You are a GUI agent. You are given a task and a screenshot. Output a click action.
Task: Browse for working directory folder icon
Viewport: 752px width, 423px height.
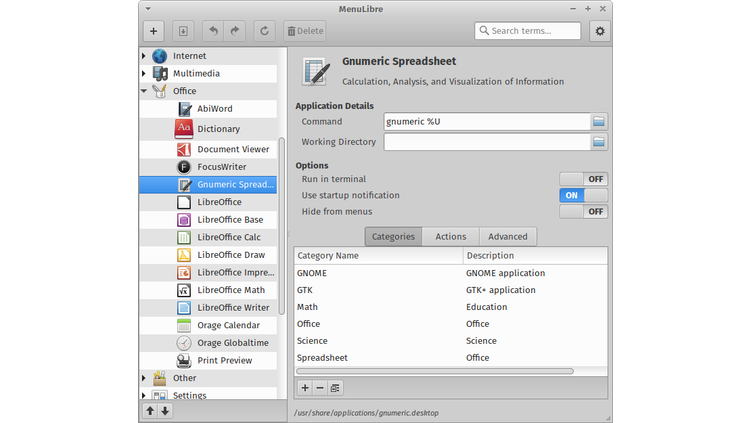[599, 142]
